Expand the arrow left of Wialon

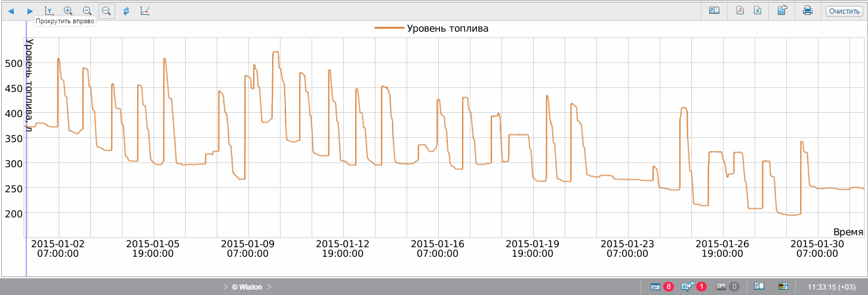(225, 287)
